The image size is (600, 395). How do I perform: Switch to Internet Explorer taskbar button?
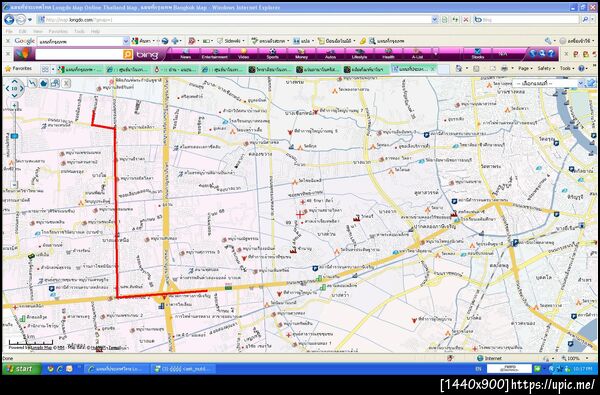coord(116,369)
